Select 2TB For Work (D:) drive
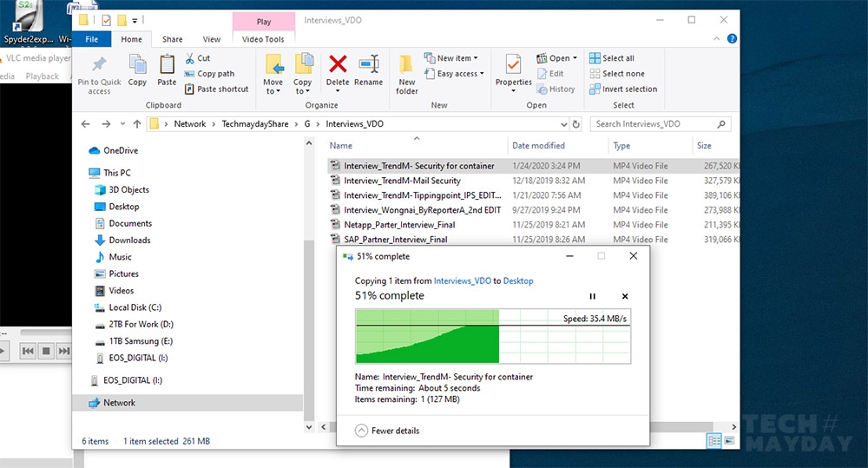The image size is (868, 468). point(134,325)
